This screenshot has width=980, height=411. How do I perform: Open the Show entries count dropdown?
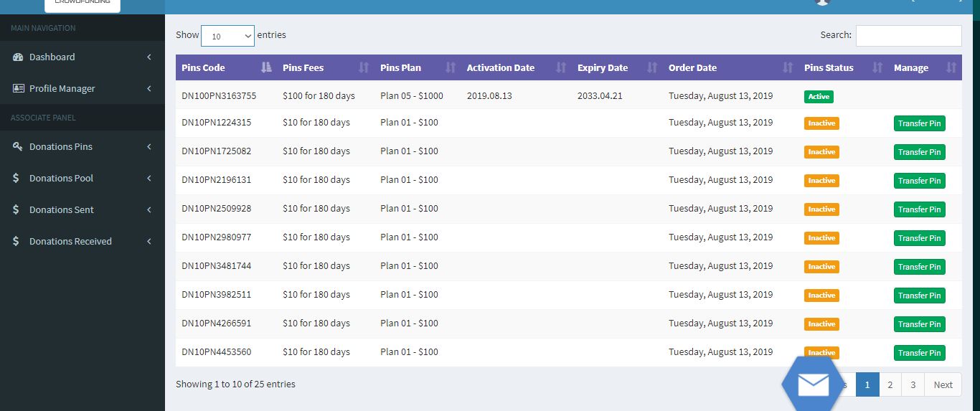click(x=227, y=35)
